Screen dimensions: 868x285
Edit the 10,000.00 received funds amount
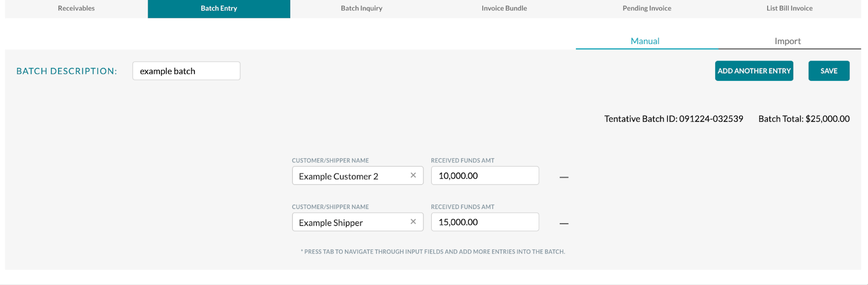(485, 175)
